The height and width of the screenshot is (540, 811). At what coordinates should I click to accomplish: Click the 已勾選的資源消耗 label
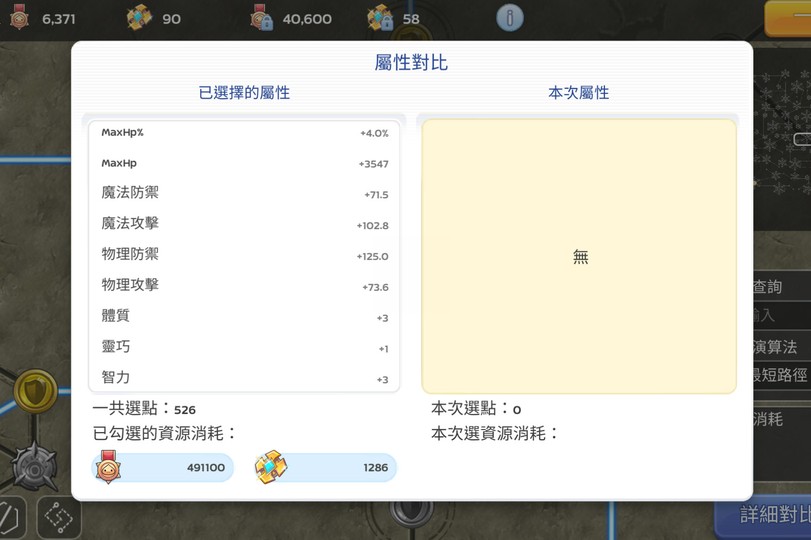click(x=164, y=433)
